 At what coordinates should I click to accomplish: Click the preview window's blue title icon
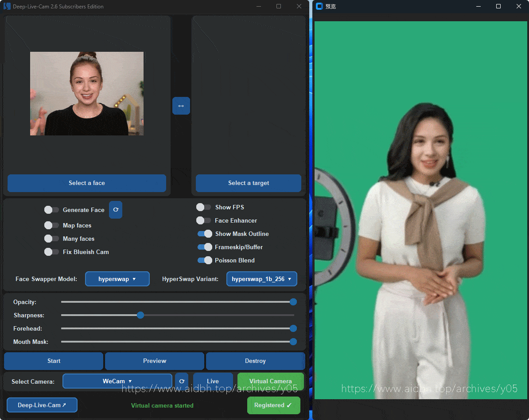click(319, 7)
